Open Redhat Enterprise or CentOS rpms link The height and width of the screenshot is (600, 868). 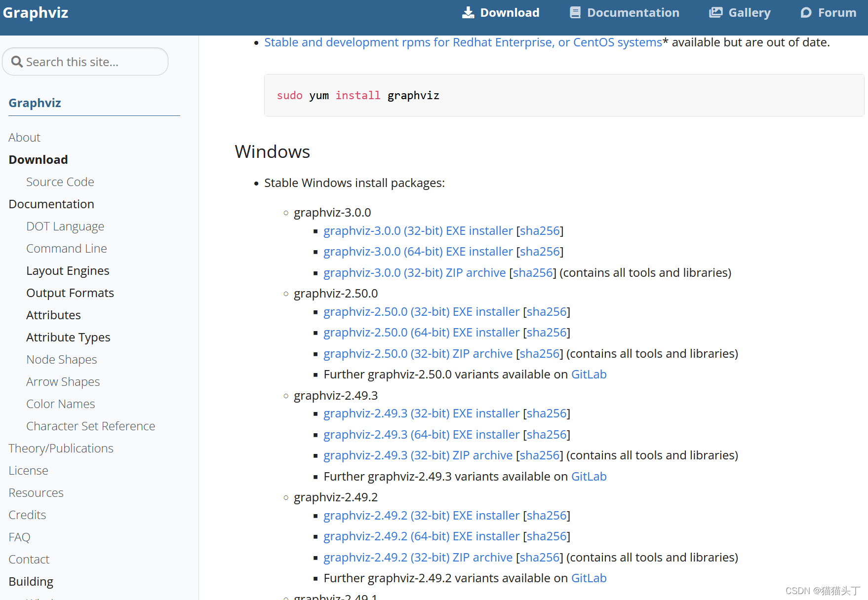(x=463, y=42)
